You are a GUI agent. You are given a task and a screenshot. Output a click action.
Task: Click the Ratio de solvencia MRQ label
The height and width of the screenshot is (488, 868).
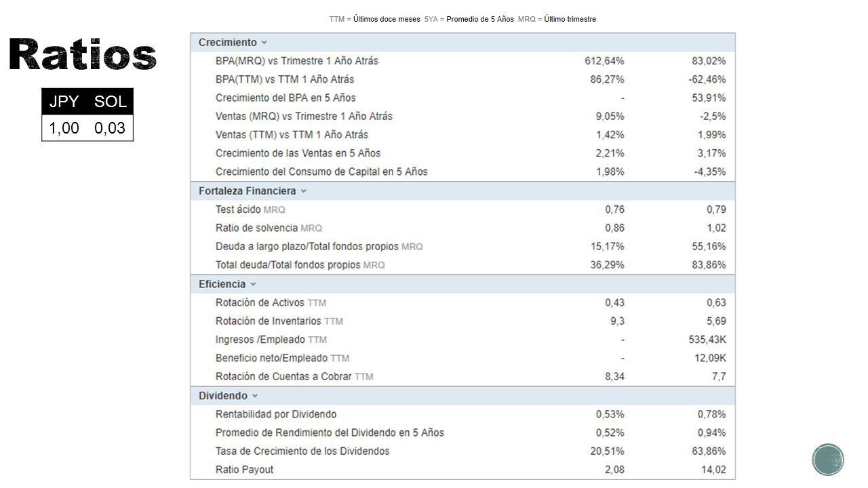click(269, 228)
